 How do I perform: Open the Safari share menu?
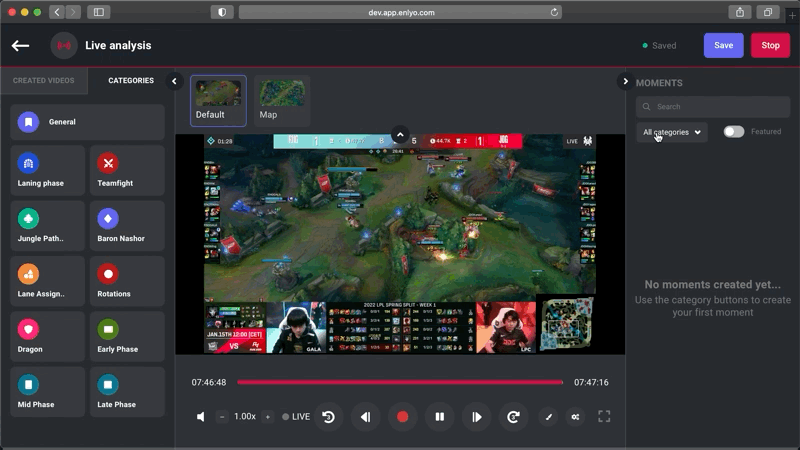pos(740,12)
